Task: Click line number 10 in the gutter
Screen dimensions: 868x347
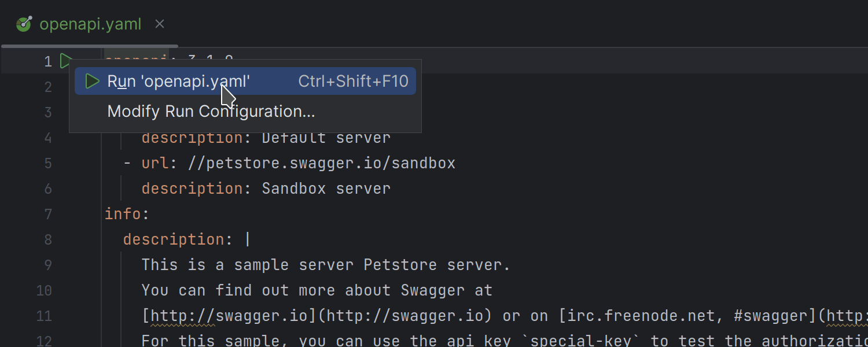Action: (44, 290)
